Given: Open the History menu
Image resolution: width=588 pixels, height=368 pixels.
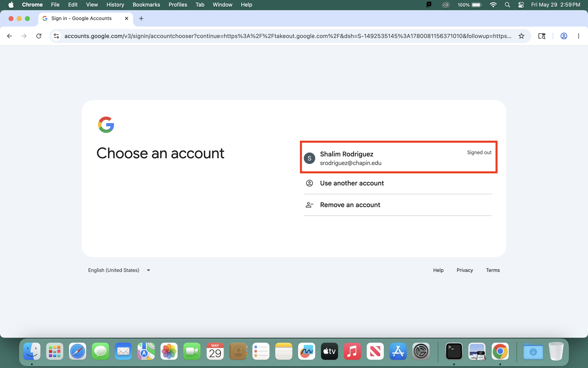Looking at the screenshot, I should click(x=115, y=5).
